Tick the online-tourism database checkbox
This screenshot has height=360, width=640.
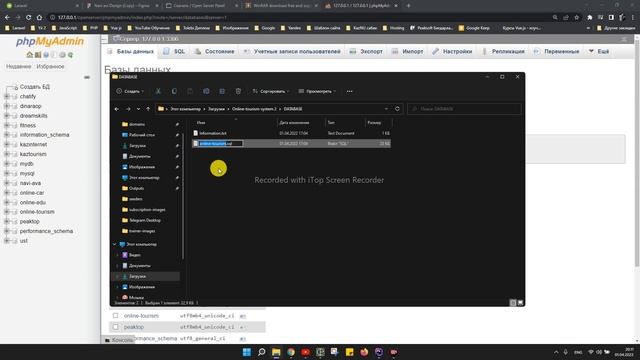[116, 316]
